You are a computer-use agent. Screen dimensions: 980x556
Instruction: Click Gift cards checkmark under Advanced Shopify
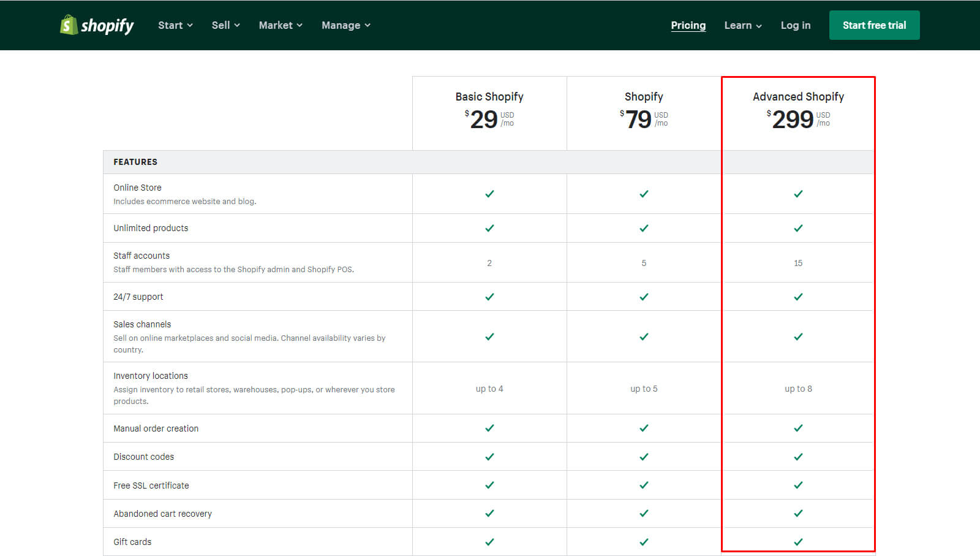[x=798, y=542]
